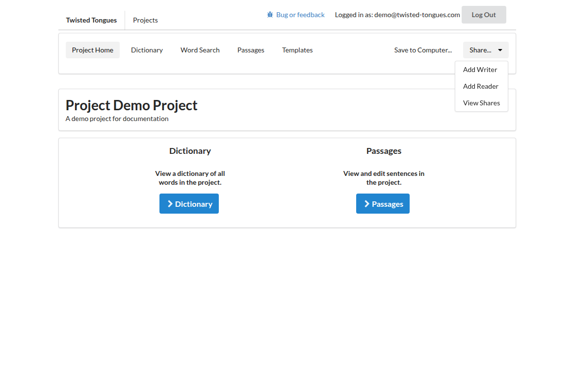Image resolution: width=574 pixels, height=392 pixels.
Task: Open the Bug or feedback link
Action: pos(296,15)
